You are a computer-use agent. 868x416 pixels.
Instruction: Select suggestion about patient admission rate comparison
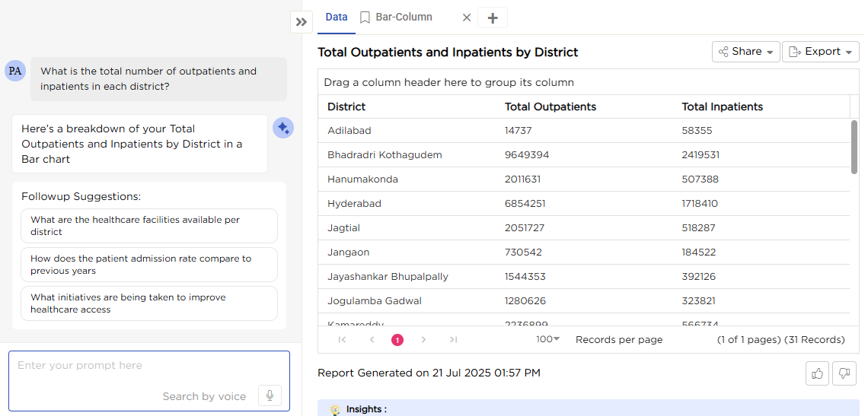coord(149,265)
